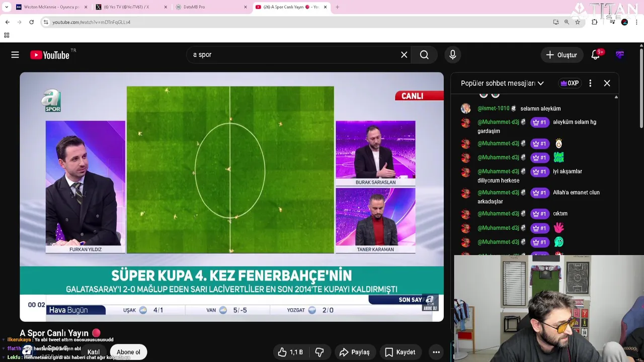Click the ABONE OL overlay in video
The image size is (644, 362).
430,303
